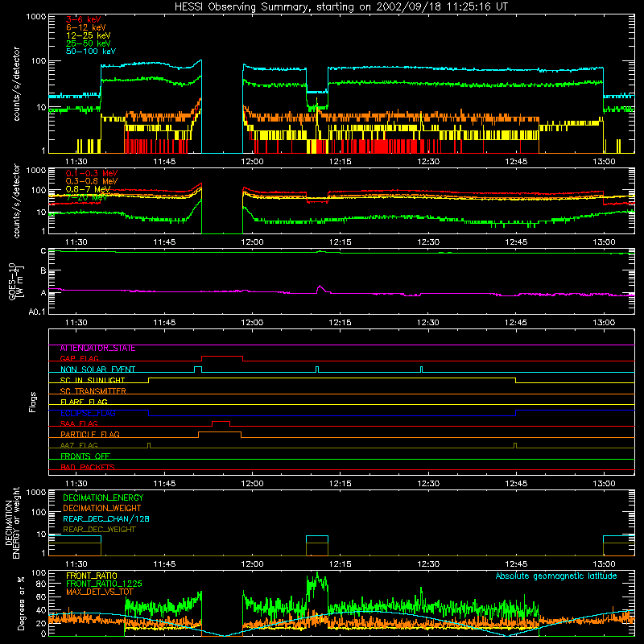Click the FRONTS_OFF flag label

(x=85, y=456)
